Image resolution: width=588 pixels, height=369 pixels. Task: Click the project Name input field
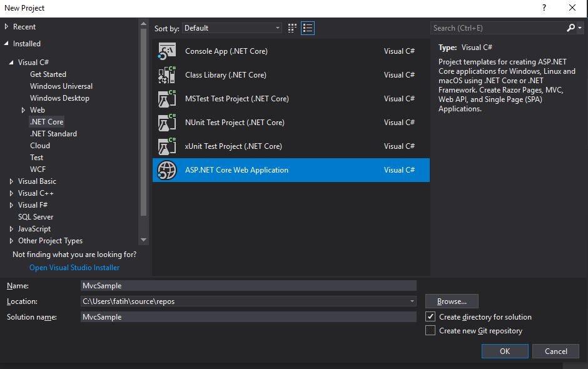coord(248,285)
